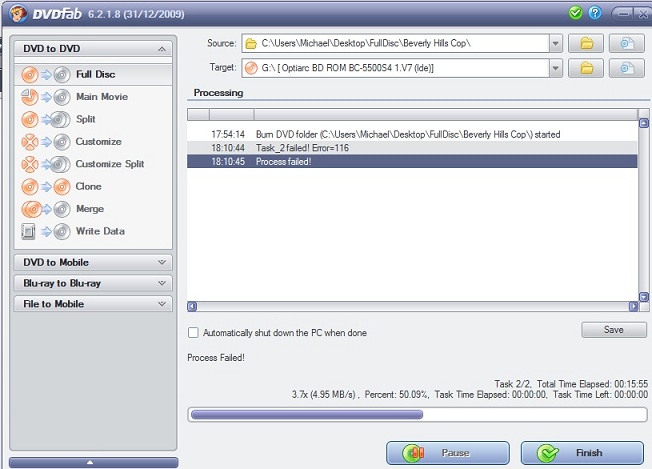Click the folder icon inside Source field
Screen dimensions: 652x469
coord(251,43)
